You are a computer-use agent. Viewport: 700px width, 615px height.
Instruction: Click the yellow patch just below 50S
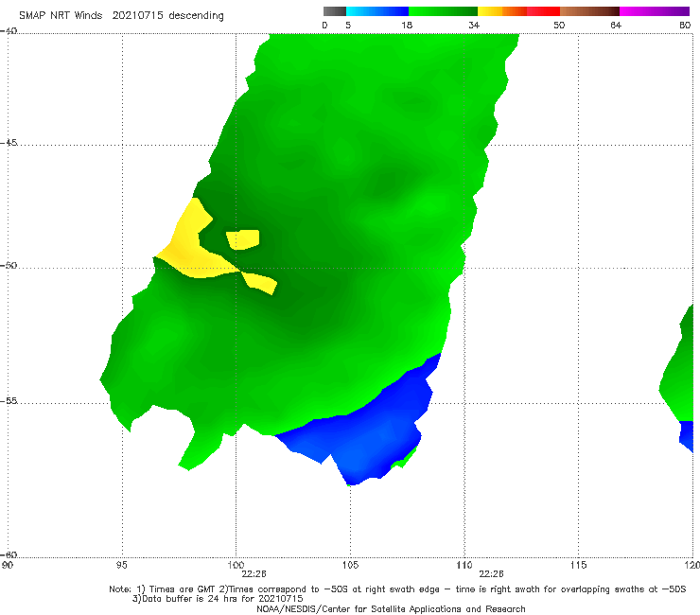click(261, 283)
